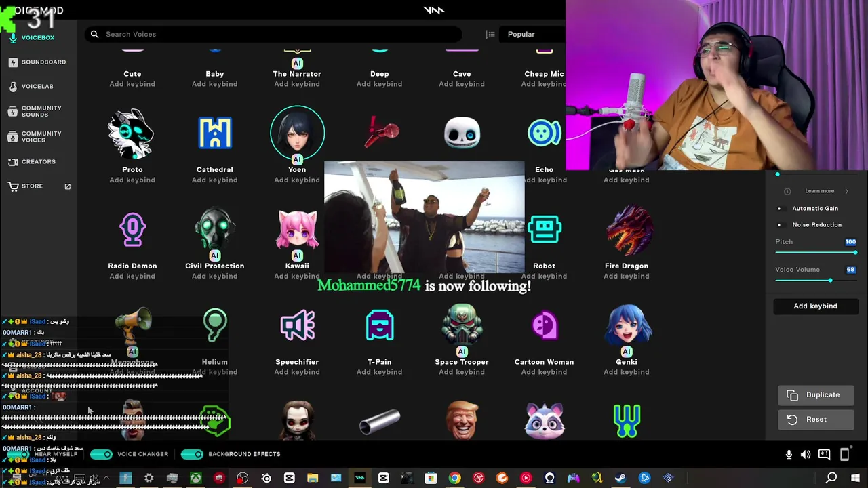
Task: Choose the Echo voice icon
Action: click(x=544, y=133)
